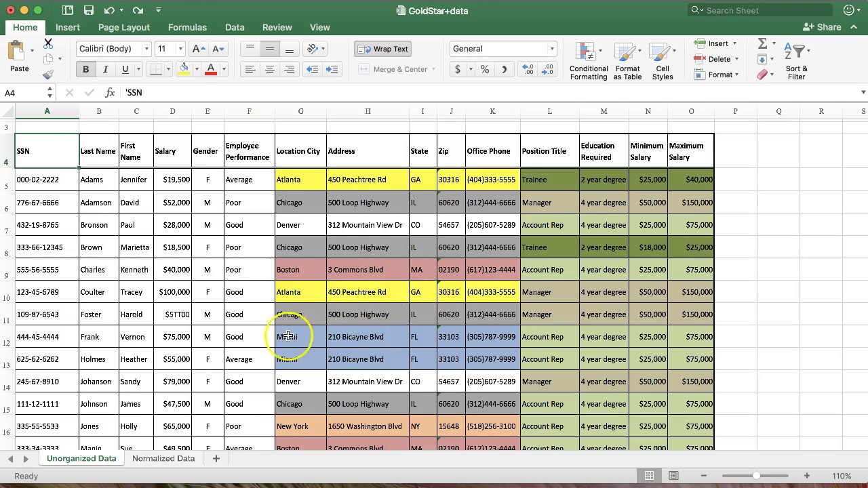Click the Clear eraser icon
The width and height of the screenshot is (868, 488).
[x=762, y=75]
